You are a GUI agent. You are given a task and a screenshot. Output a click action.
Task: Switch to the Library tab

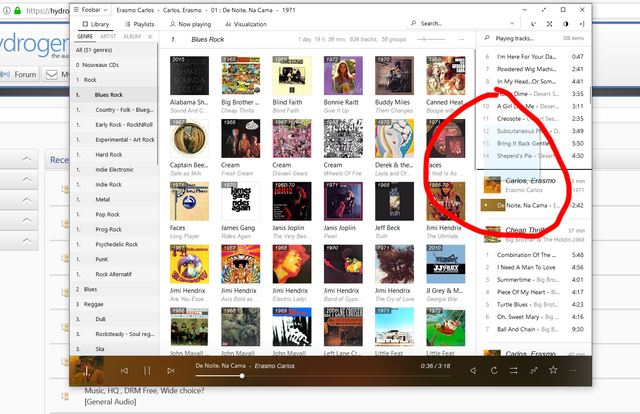(96, 24)
